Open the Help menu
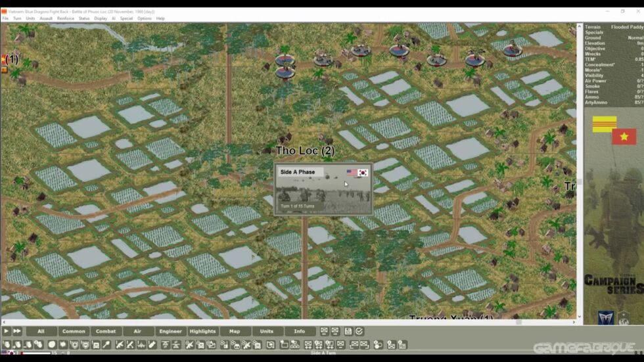The width and height of the screenshot is (644, 362). coord(160,18)
